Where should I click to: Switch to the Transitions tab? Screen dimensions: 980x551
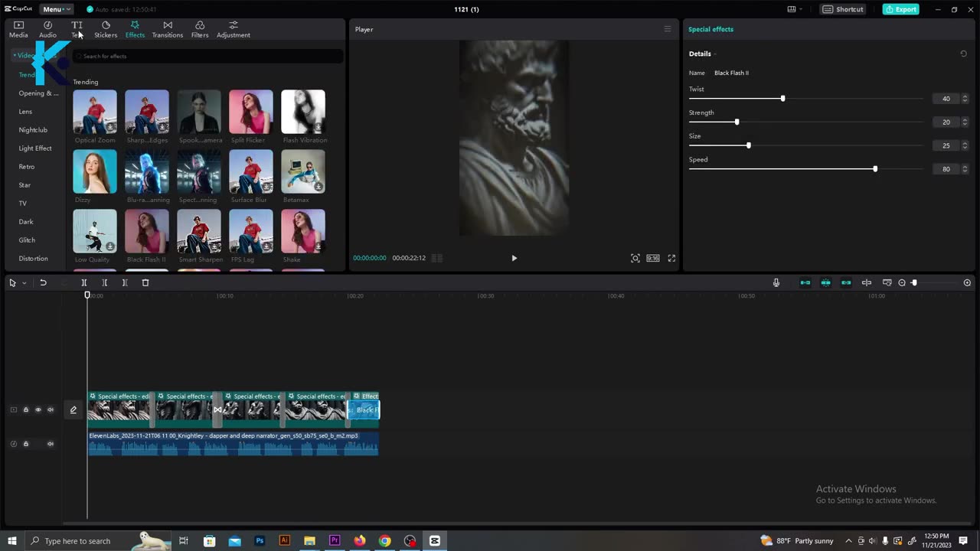click(x=168, y=30)
